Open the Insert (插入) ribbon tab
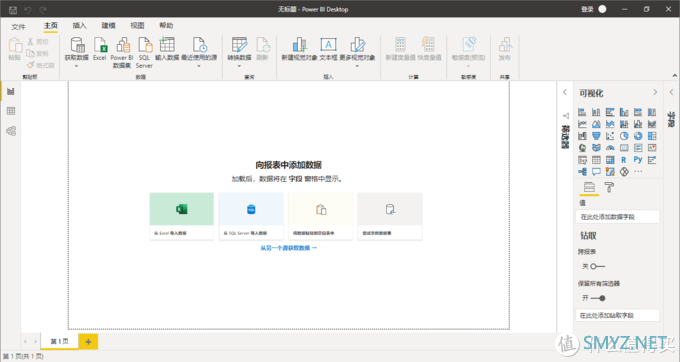This screenshot has height=362, width=680. click(79, 26)
